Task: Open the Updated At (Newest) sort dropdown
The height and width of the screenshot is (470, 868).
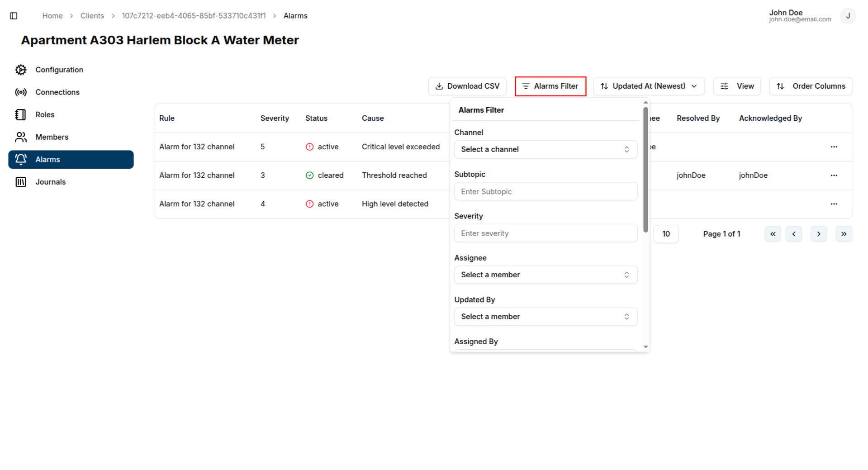Action: (x=649, y=86)
